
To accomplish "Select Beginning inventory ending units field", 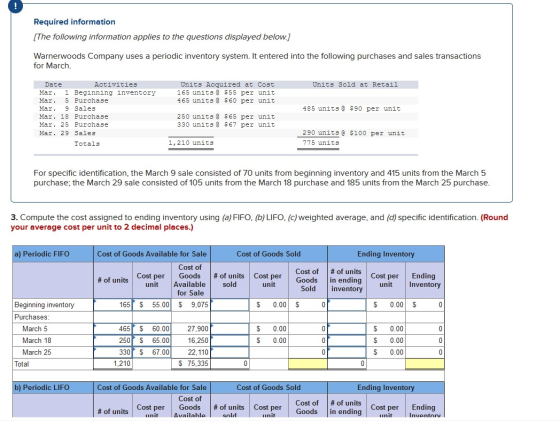I will pyautogui.click(x=347, y=305).
